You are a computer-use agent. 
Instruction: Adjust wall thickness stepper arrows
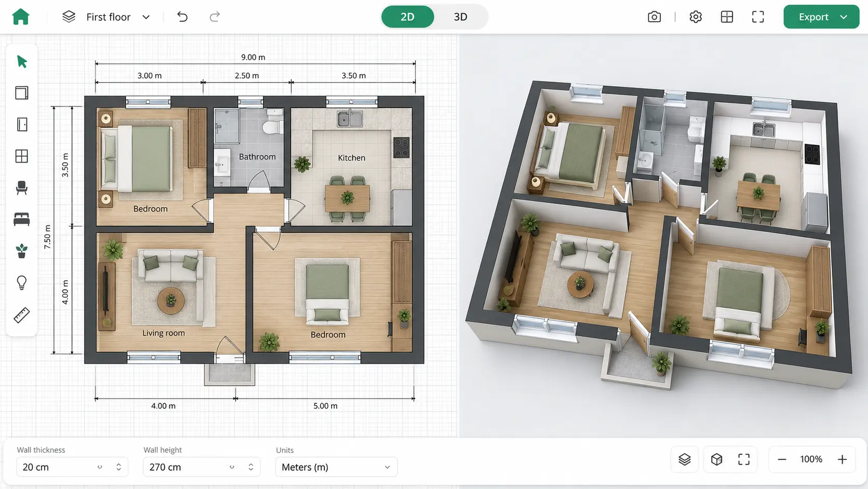point(118,467)
